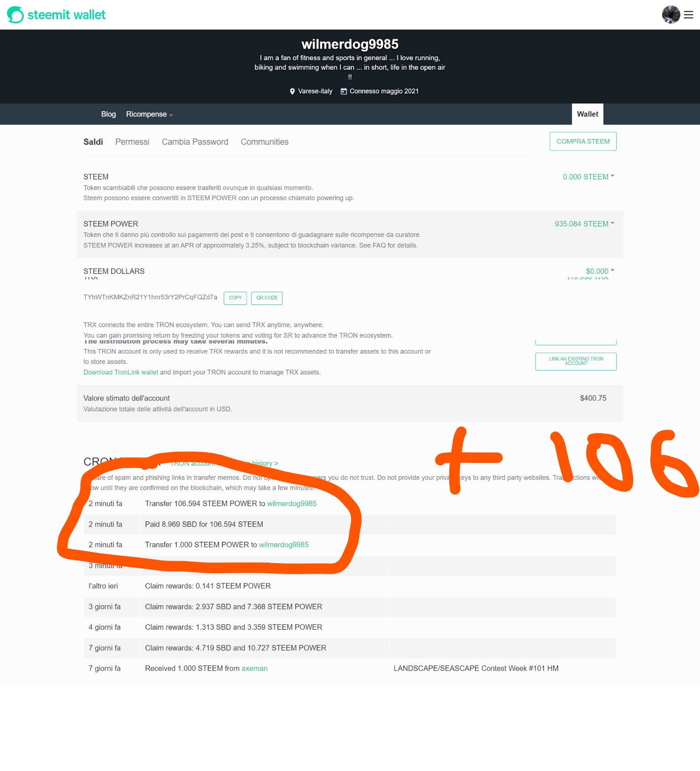Show the TRON address QR CODE
The width and height of the screenshot is (700, 771).
point(267,298)
